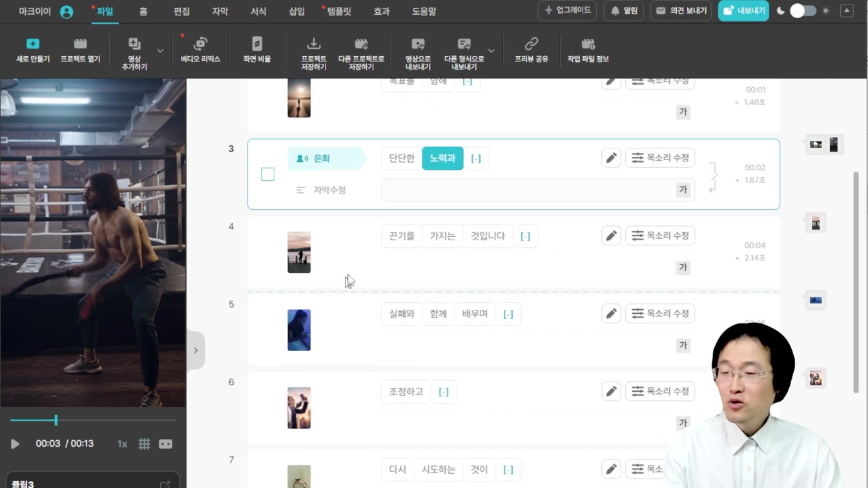Expand arrow beside 다른 형식으로 내보내기
The image size is (868, 488).
(x=491, y=51)
